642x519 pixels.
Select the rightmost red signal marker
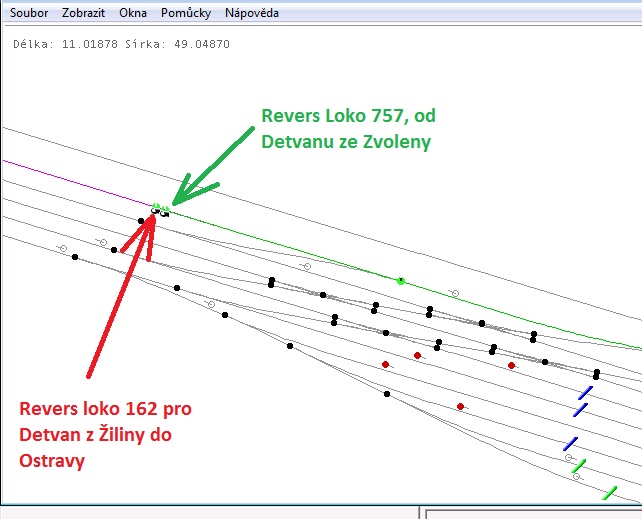coord(511,365)
